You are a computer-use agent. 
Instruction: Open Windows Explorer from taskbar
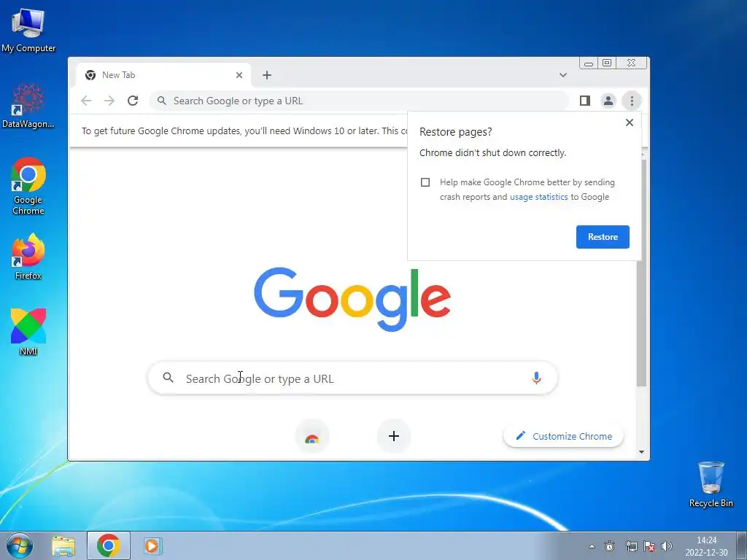63,546
